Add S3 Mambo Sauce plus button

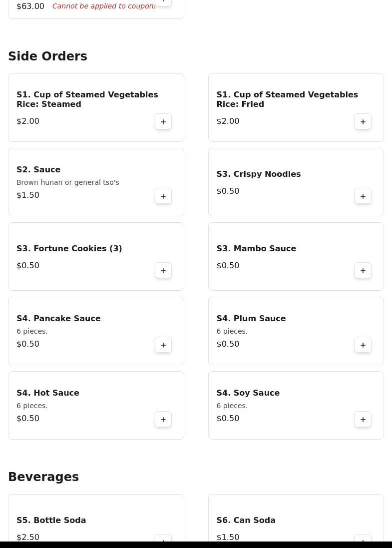coord(363,271)
